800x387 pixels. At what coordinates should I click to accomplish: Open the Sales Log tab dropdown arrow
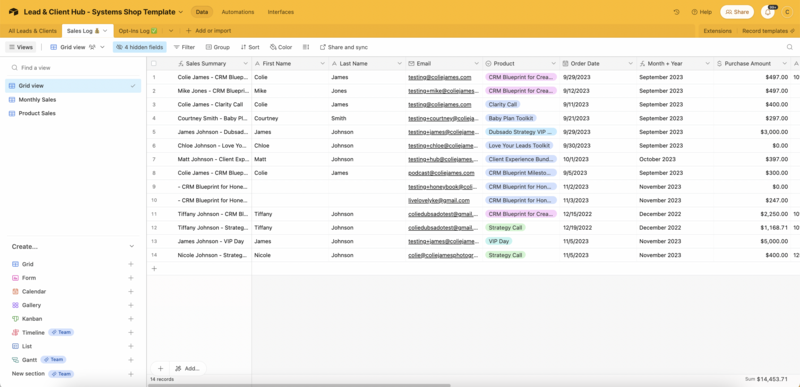click(105, 31)
